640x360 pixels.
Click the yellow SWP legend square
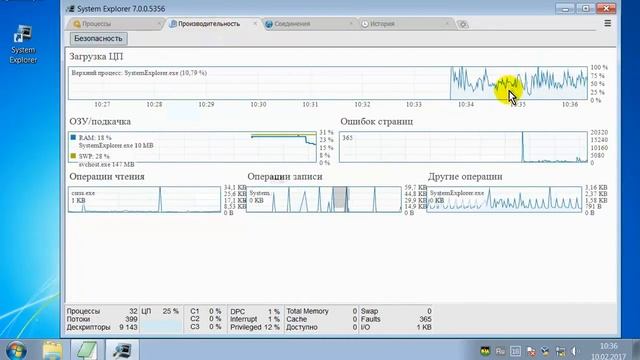pos(73,156)
